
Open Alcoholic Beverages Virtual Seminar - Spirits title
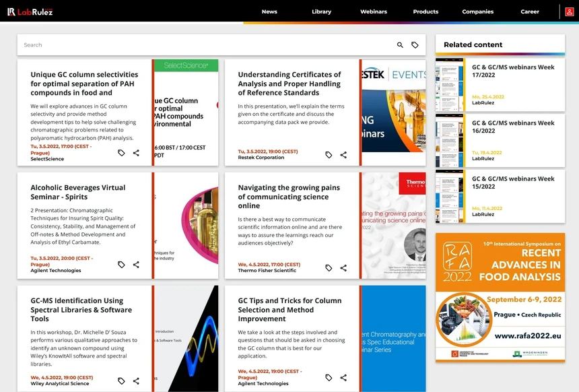pos(78,192)
